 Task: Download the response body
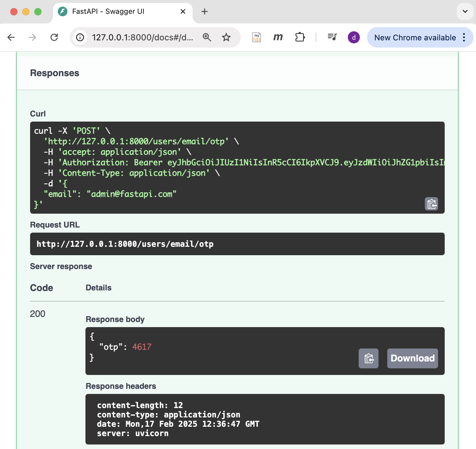[413, 358]
